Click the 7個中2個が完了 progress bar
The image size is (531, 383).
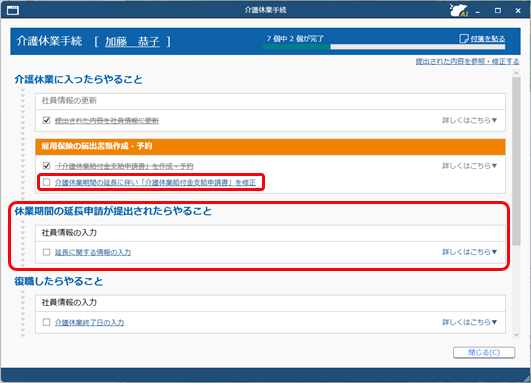[x=384, y=47]
